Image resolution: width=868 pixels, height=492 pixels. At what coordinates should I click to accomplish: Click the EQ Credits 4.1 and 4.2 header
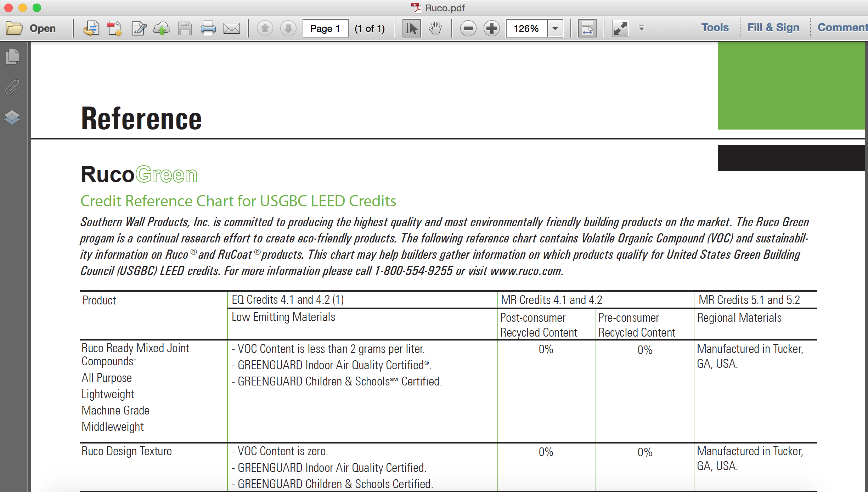288,300
